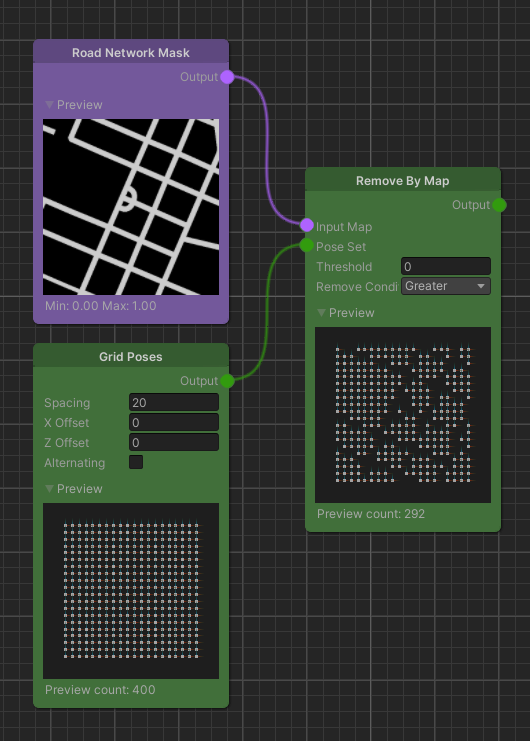Click Remove By Map output port
Image resolution: width=530 pixels, height=741 pixels.
click(499, 205)
